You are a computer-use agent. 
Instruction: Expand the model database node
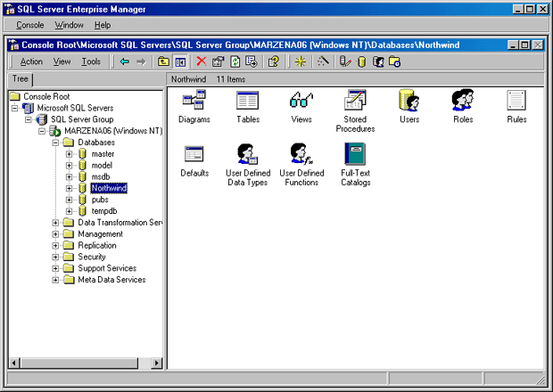click(70, 166)
